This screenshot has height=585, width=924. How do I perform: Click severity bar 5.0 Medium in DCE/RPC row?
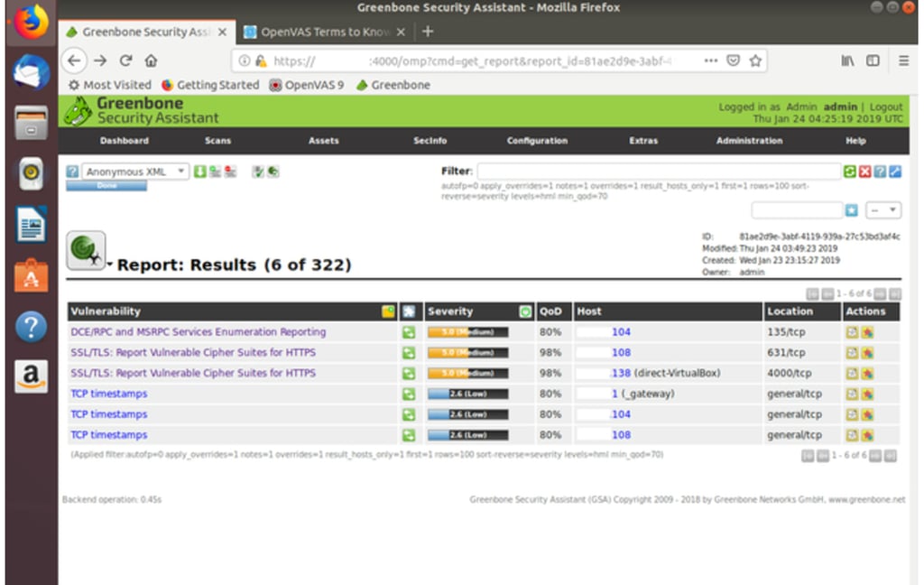click(x=468, y=332)
